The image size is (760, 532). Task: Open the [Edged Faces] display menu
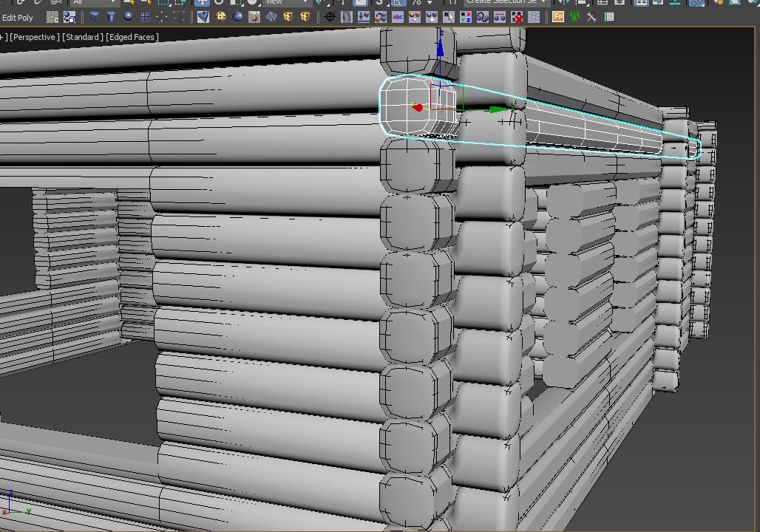pyautogui.click(x=132, y=37)
